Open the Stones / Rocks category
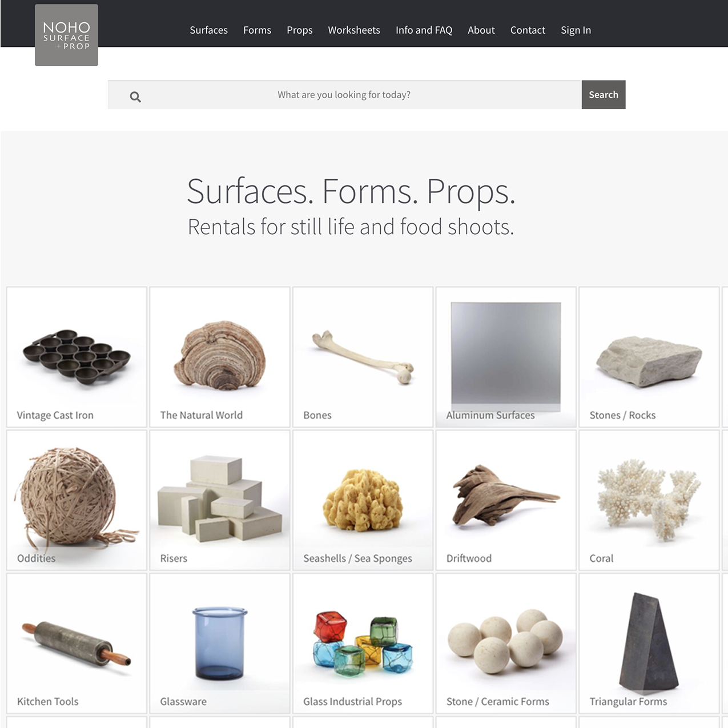This screenshot has height=728, width=728. 649,357
